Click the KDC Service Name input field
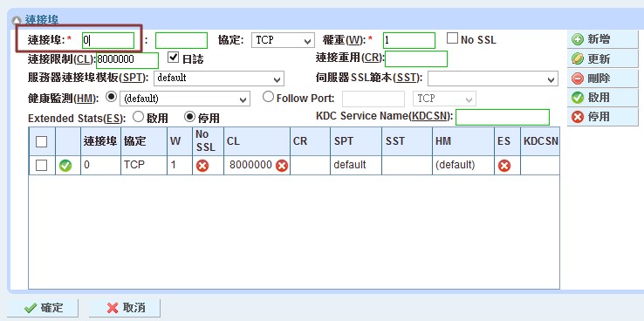This screenshot has height=321, width=644. coord(503,117)
